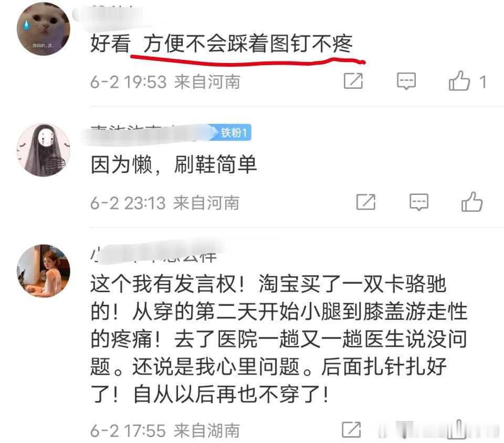Open the No-Face masked avatar profile
Screen dimensions: 504x443
(x=44, y=150)
